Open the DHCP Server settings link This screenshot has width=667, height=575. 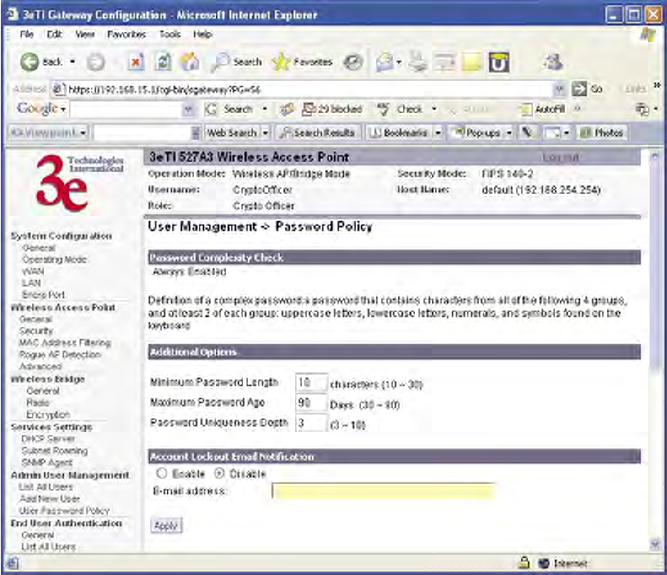pos(48,438)
